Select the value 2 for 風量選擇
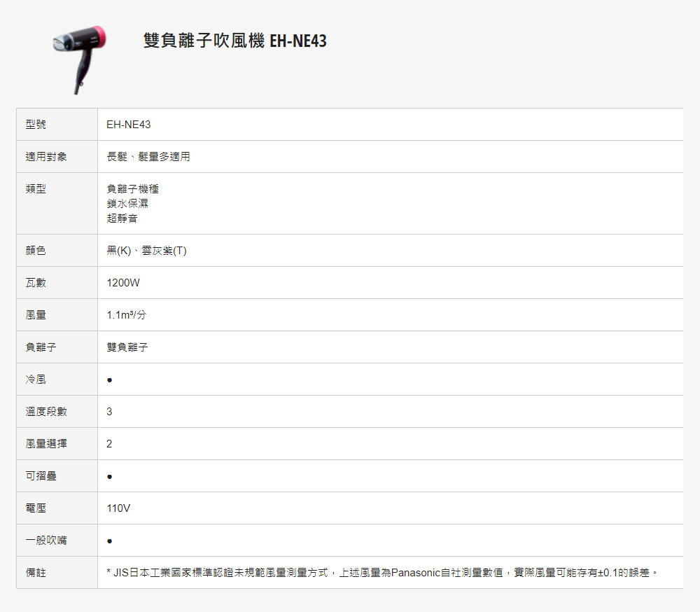The image size is (700, 612). (x=109, y=443)
